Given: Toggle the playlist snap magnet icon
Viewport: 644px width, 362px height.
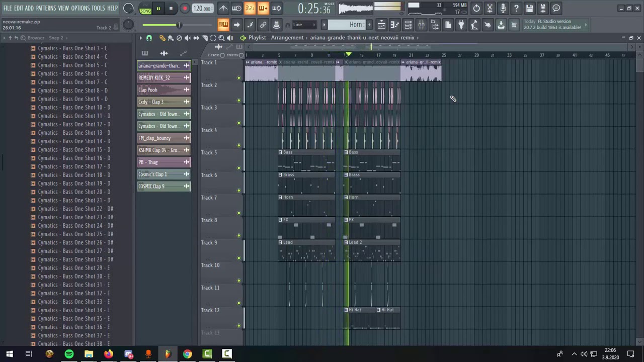Looking at the screenshot, I should point(149,38).
